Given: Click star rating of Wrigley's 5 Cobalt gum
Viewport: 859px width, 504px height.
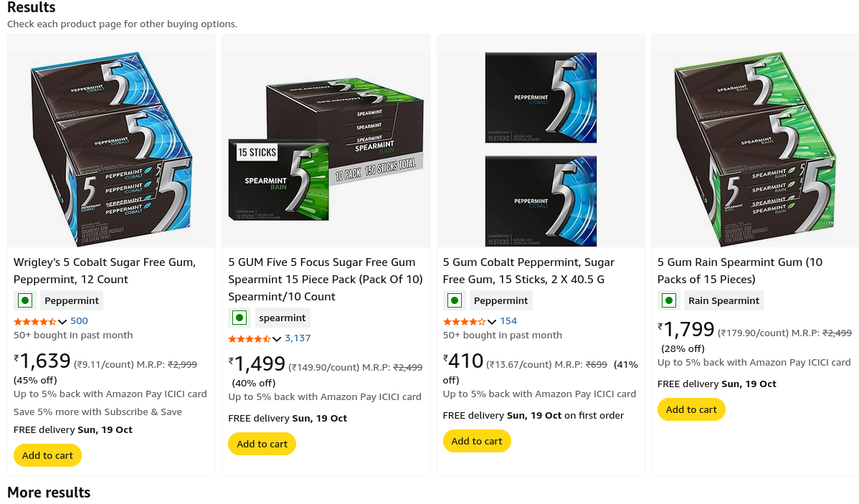Looking at the screenshot, I should coord(34,321).
